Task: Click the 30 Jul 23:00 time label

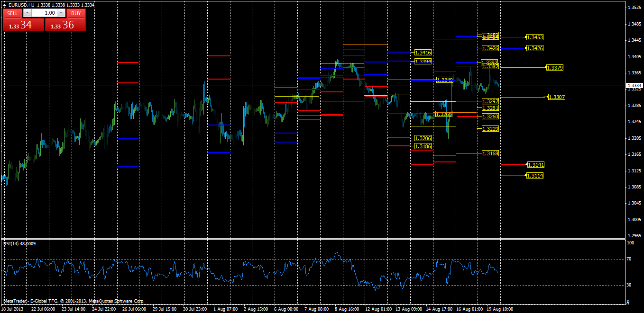Action: (x=195, y=309)
